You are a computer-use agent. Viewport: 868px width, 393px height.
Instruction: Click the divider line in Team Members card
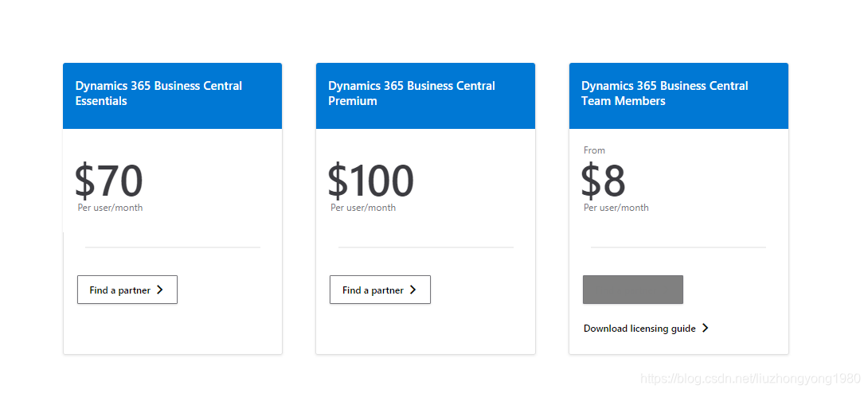[678, 247]
